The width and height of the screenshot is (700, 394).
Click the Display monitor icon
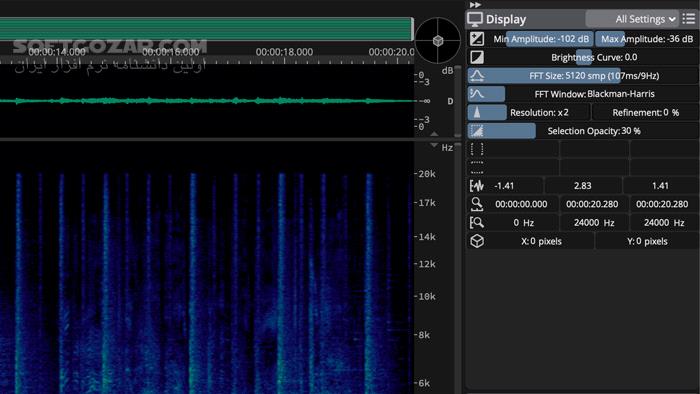click(x=475, y=19)
